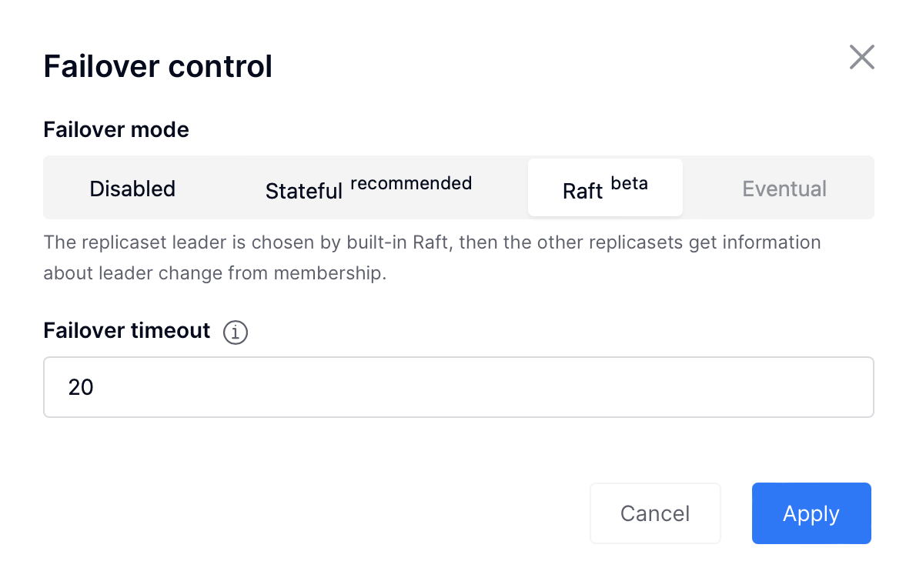Click the "recommended" badge beside Stateful
The height and width of the screenshot is (588, 916).
tap(411, 183)
